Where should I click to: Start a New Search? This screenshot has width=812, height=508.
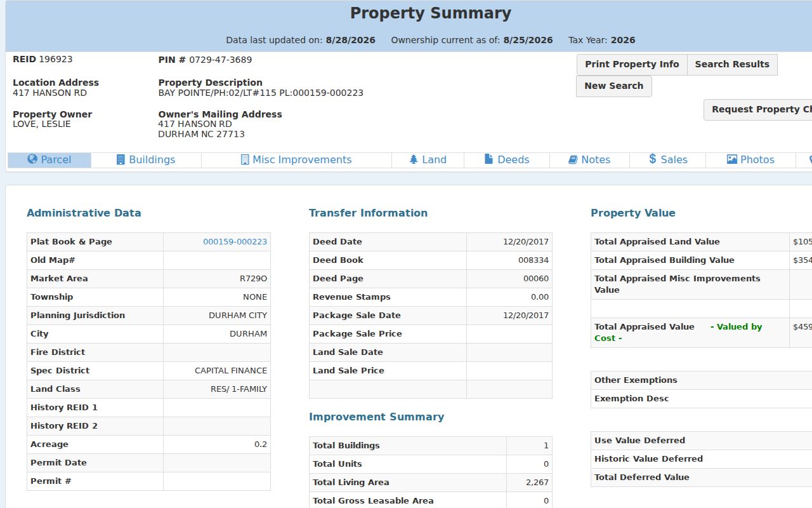[x=614, y=86]
